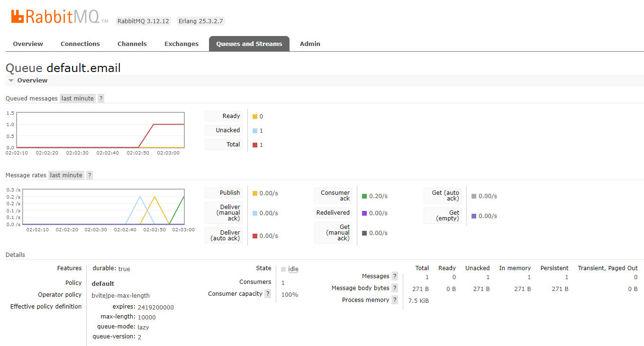Click the yellow Ready color swatch
Viewport: 644px width, 346px height.
[255, 117]
